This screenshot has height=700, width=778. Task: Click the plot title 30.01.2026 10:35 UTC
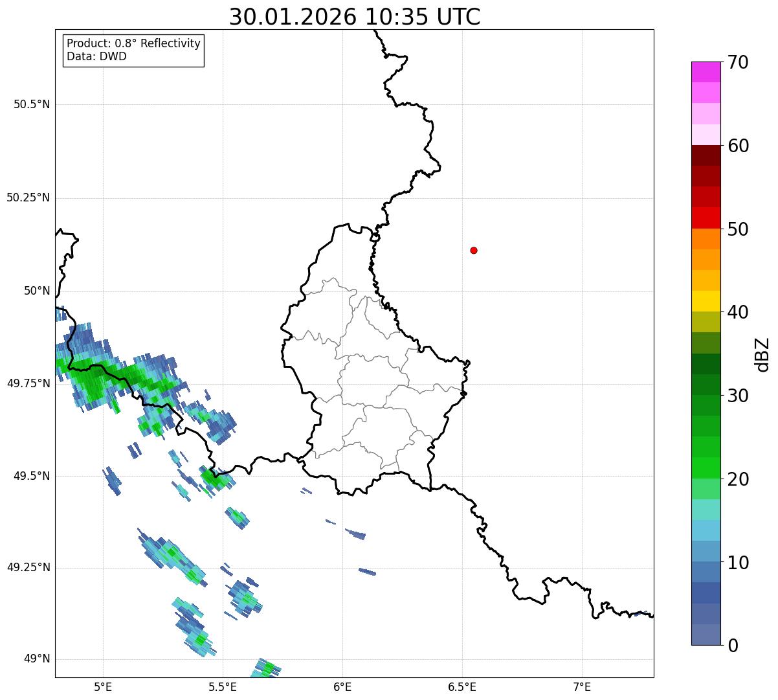coord(355,17)
